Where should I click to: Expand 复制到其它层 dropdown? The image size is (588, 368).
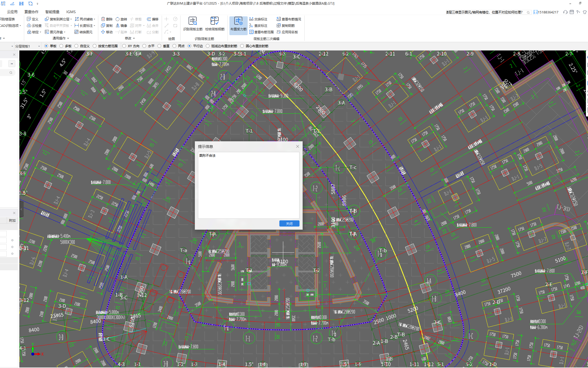[x=71, y=19]
